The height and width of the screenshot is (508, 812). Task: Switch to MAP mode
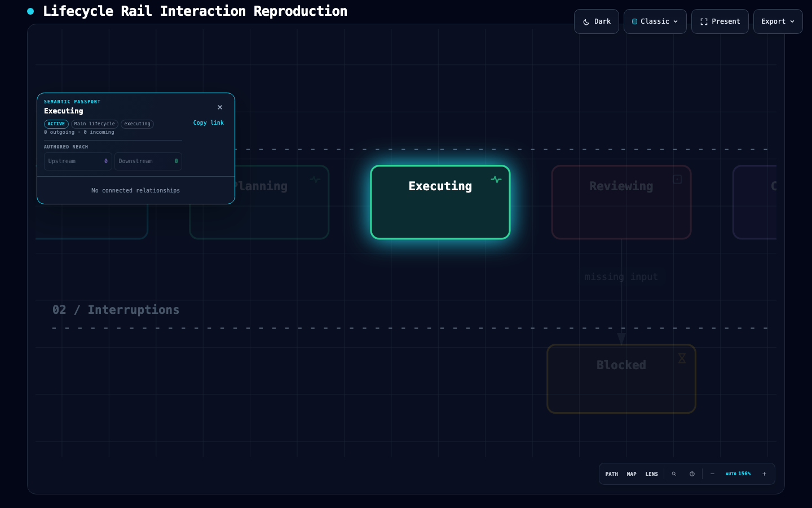coord(632,474)
